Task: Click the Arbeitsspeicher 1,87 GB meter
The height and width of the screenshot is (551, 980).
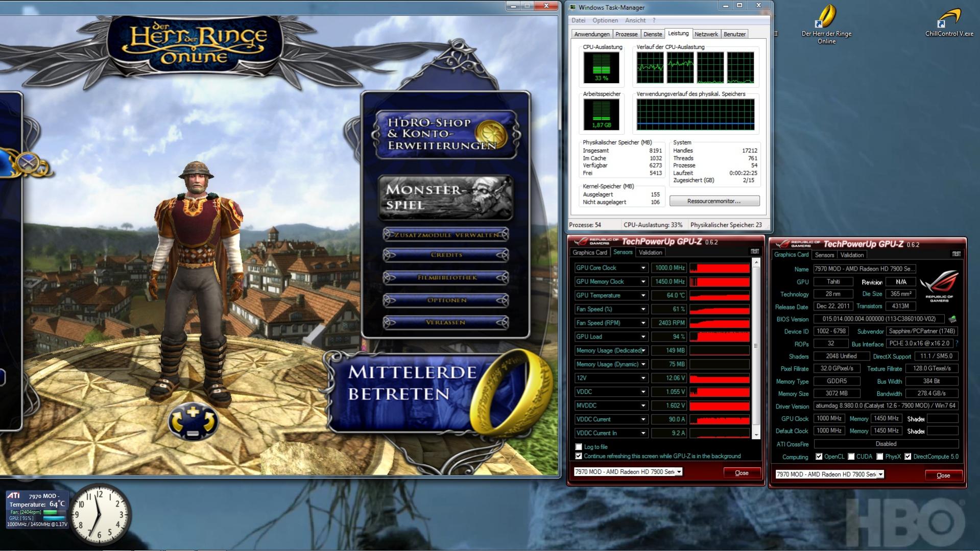Action: 602,114
